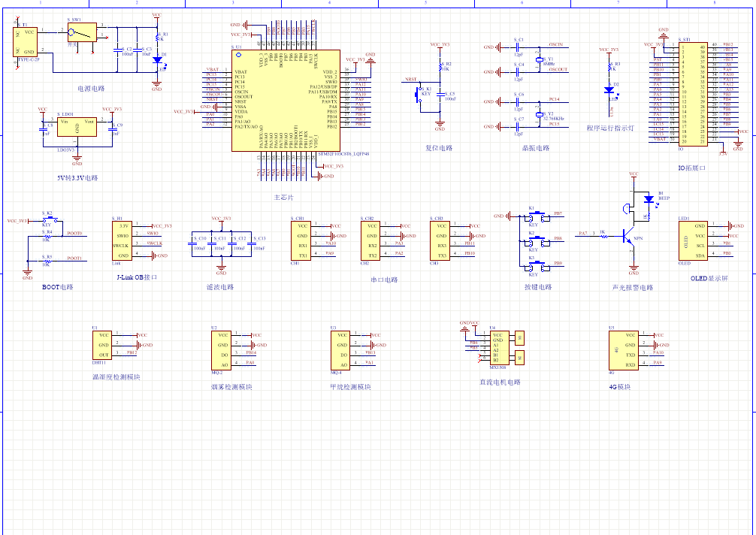756x535 pixels.
Task: Click the 主芯片 section label
Action: click(284, 196)
